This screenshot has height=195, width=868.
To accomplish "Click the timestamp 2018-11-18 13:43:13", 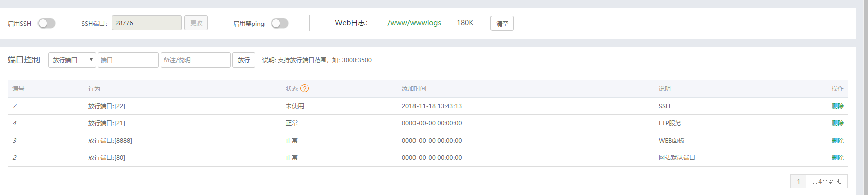I will 432,106.
